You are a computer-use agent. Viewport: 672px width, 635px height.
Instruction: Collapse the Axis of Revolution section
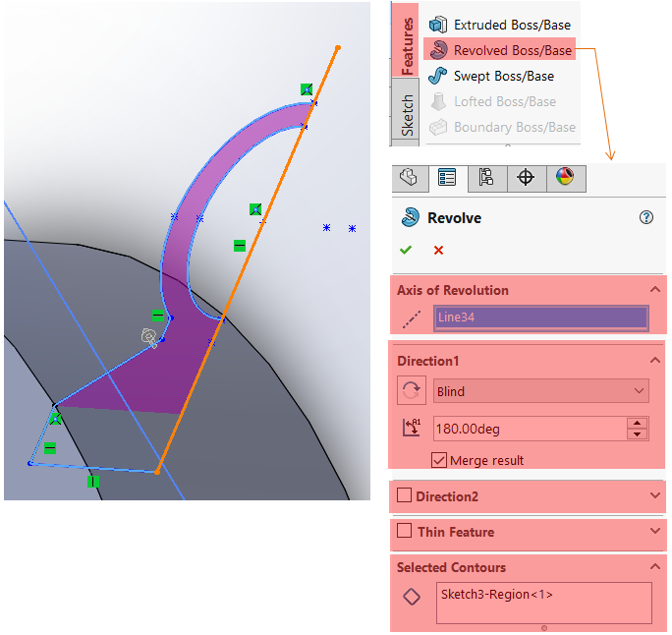[654, 289]
